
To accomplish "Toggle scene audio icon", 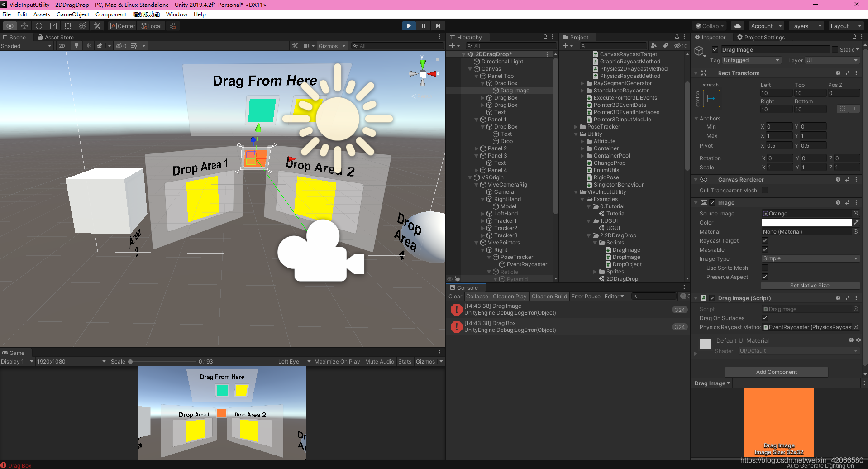I will click(88, 46).
